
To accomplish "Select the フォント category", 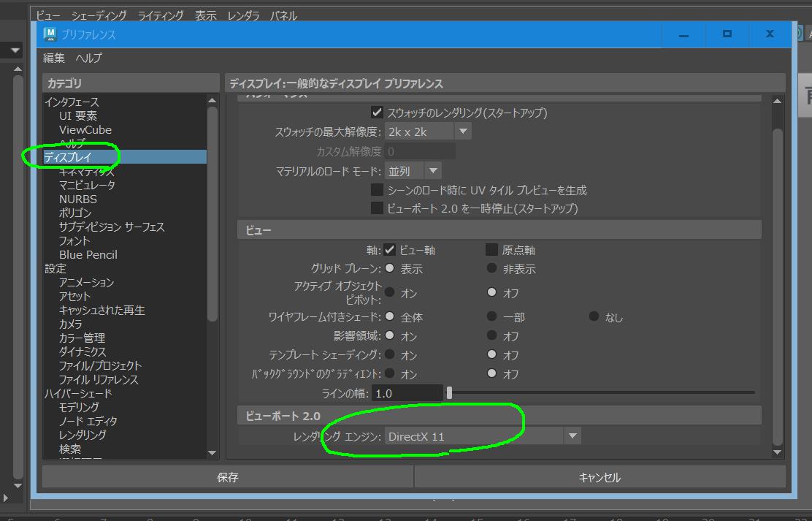I will [x=74, y=240].
